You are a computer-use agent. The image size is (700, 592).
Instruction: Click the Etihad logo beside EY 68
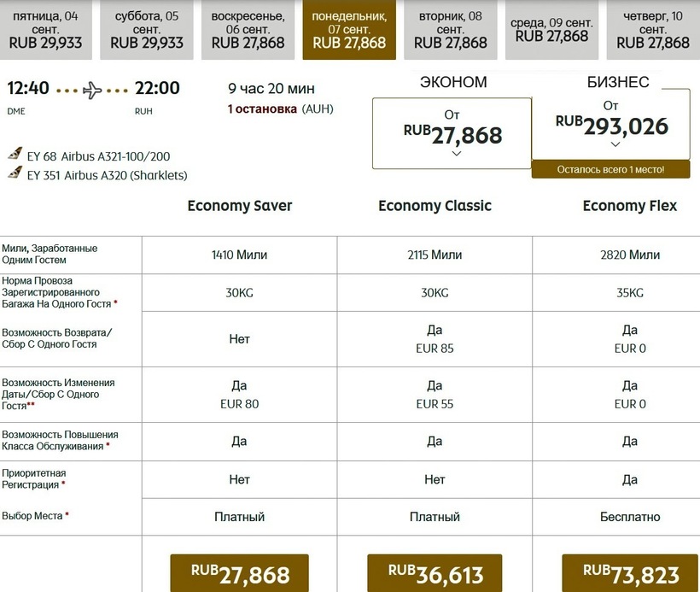click(15, 155)
